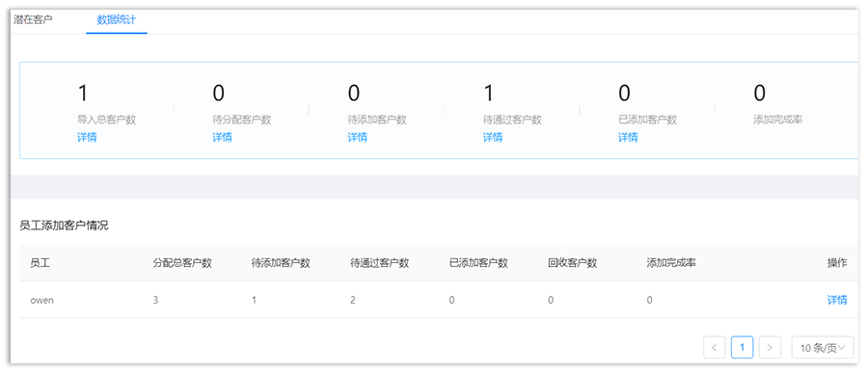Go to previous page arrow

coord(714,347)
